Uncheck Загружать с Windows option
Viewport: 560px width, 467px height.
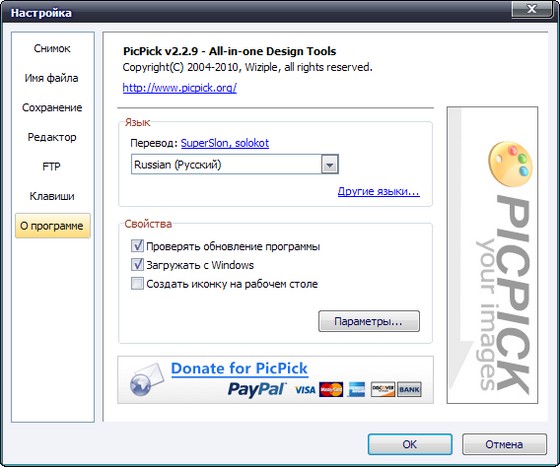point(137,265)
